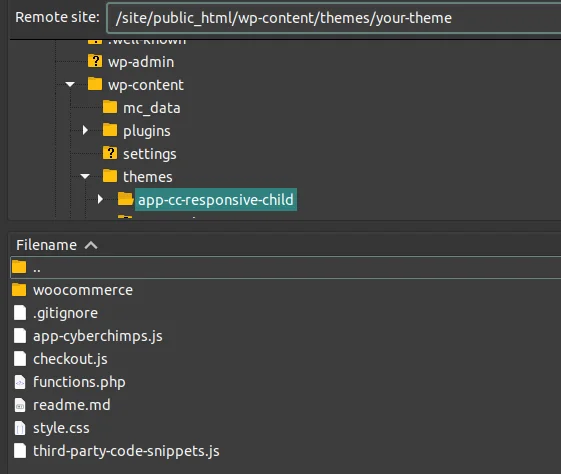
Task: Click the Remote site path field
Action: (x=334, y=18)
